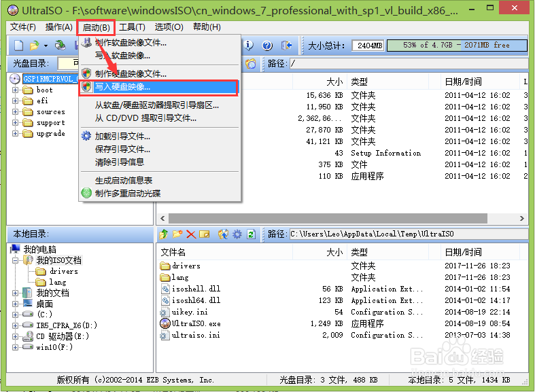The image size is (535, 392).
Task: Click the New file toolbar icon
Action: [x=19, y=46]
